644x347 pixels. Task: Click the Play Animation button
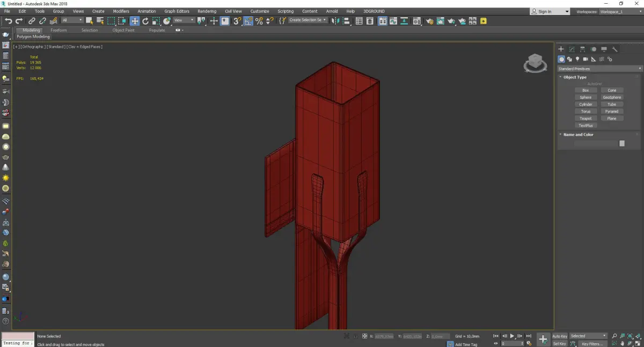coord(513,336)
